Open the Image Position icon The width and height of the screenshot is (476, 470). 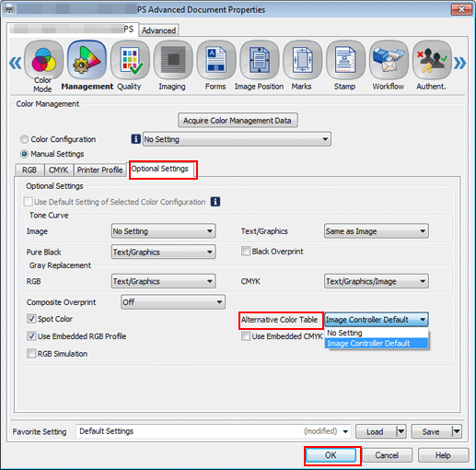(x=260, y=60)
